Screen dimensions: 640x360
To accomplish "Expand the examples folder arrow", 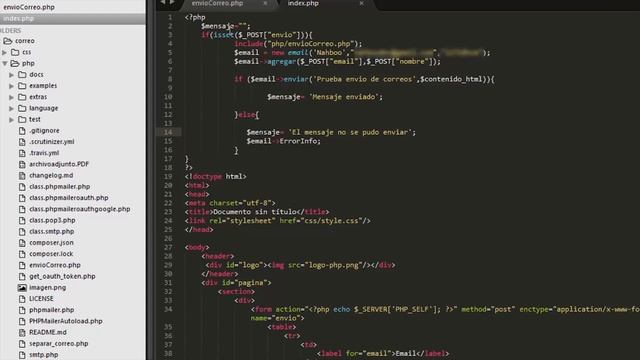I will coord(11,86).
